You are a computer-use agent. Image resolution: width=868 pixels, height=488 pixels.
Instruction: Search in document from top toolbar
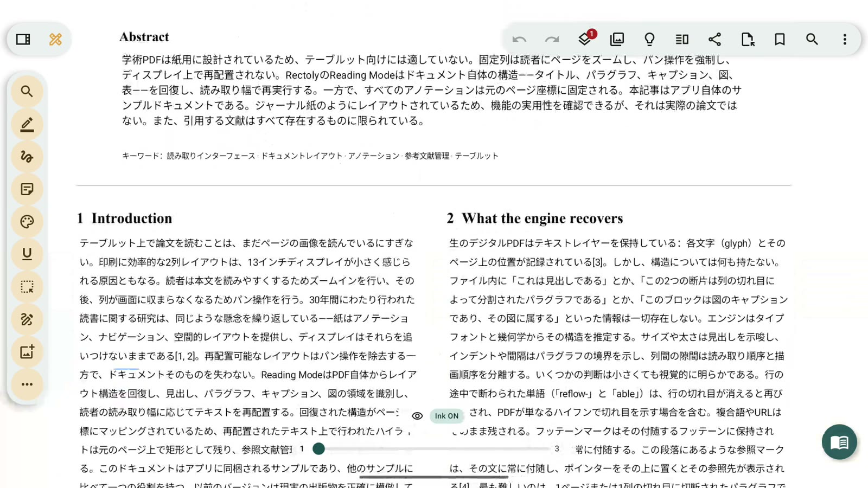pyautogui.click(x=812, y=39)
